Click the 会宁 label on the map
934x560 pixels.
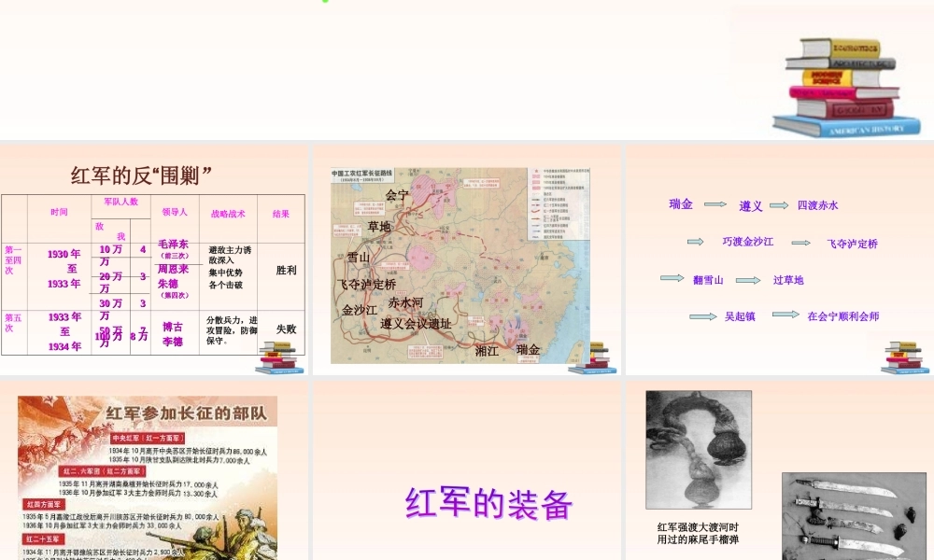pyautogui.click(x=397, y=195)
